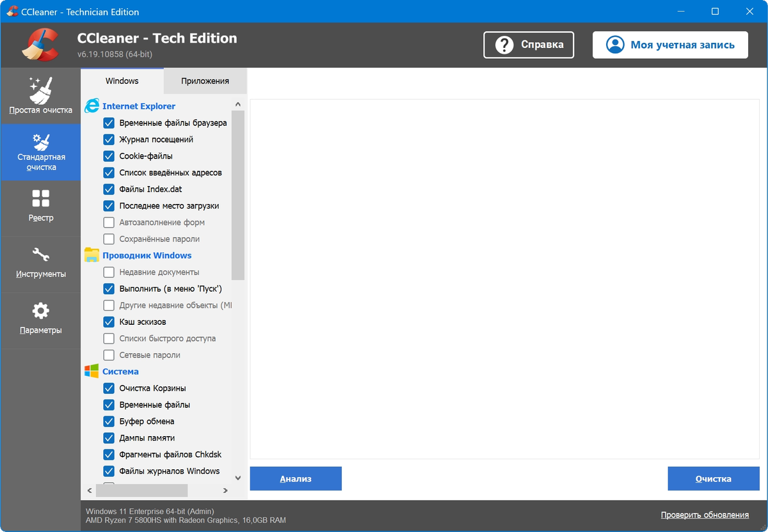768x532 pixels.
Task: Uncheck Выполнить (в меню 'Пуск')
Action: pos(109,289)
